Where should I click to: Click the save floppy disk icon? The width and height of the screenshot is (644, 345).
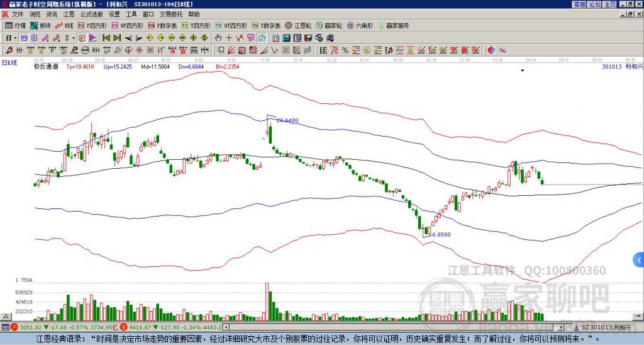click(x=308, y=38)
